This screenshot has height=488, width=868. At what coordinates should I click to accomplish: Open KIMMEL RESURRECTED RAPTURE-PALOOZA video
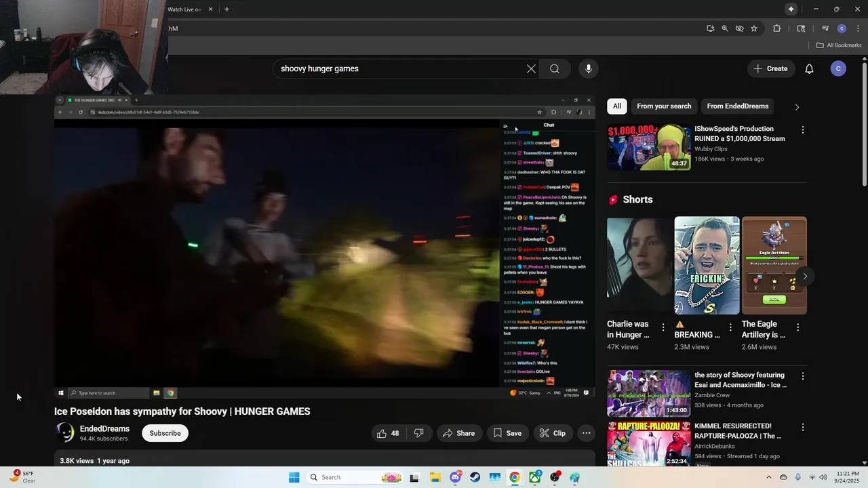(738, 431)
